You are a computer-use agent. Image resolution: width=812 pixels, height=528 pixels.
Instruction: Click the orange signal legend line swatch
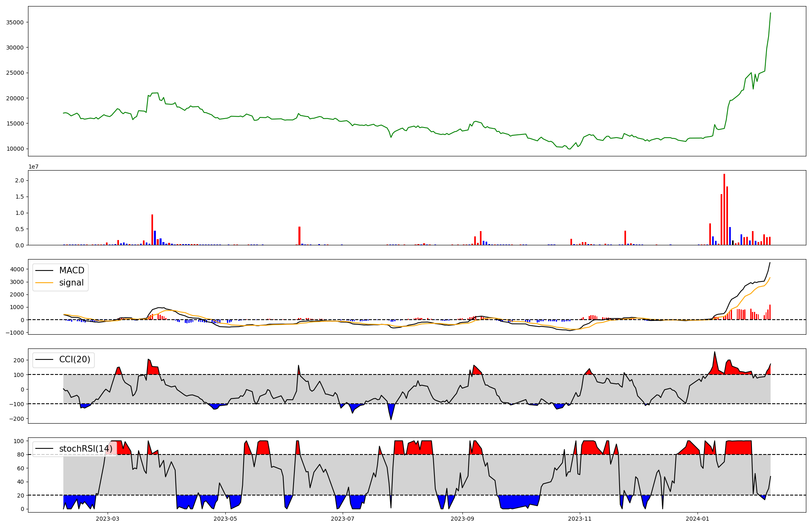click(44, 283)
